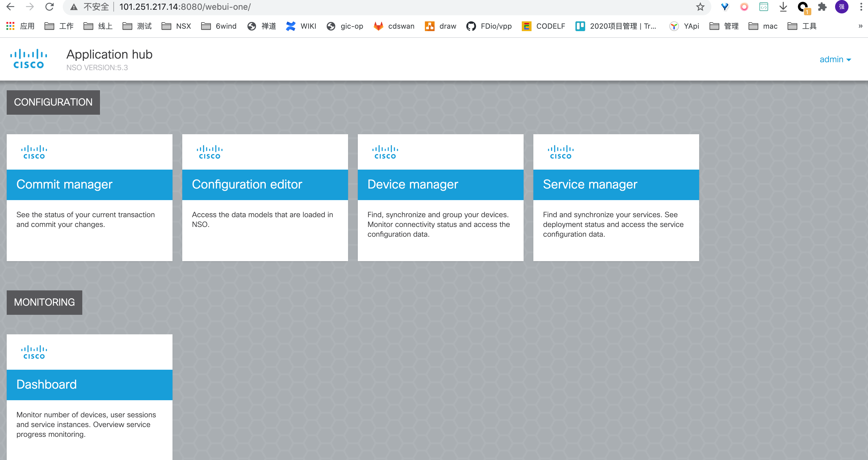Open the 线上 bookmark folder

pos(98,26)
